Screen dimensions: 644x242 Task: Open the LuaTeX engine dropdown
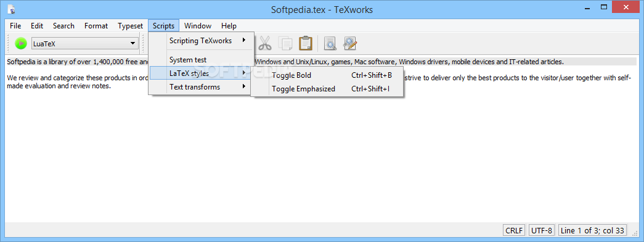point(85,43)
